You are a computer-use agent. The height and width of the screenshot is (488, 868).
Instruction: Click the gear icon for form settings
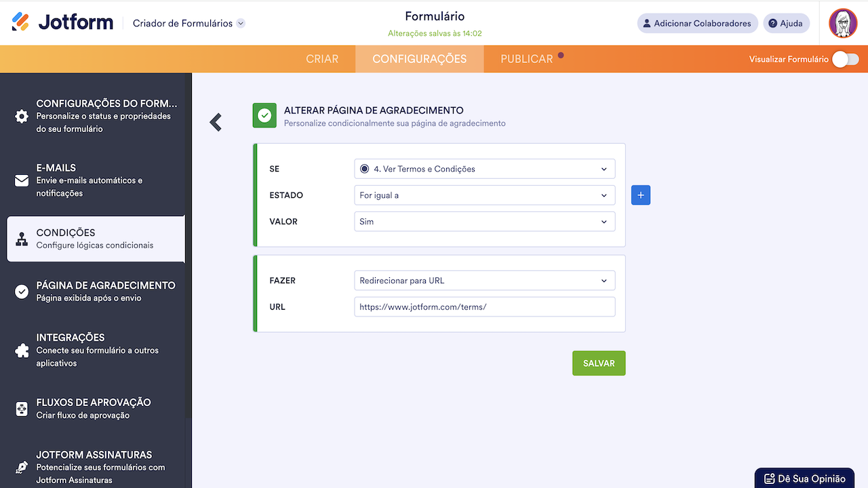coord(22,116)
